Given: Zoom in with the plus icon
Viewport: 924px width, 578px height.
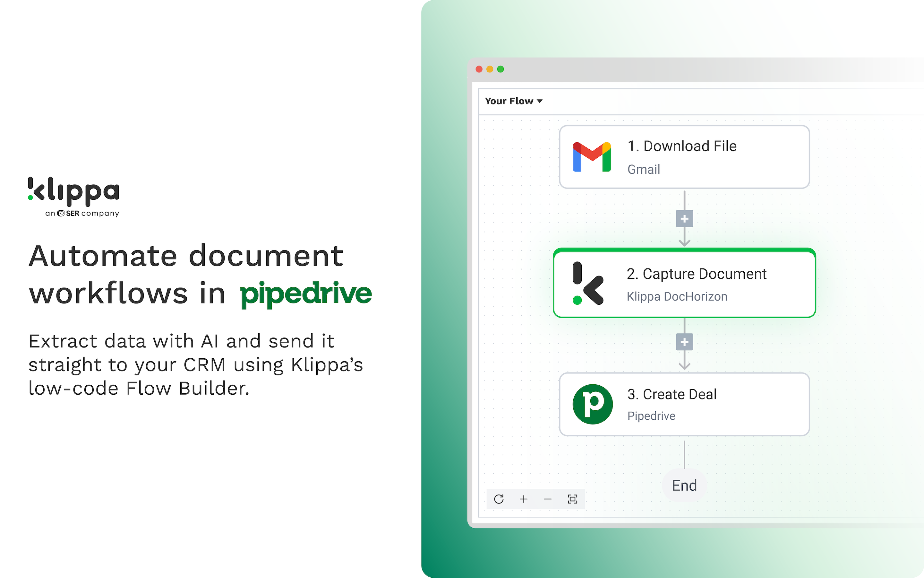Looking at the screenshot, I should pyautogui.click(x=524, y=499).
